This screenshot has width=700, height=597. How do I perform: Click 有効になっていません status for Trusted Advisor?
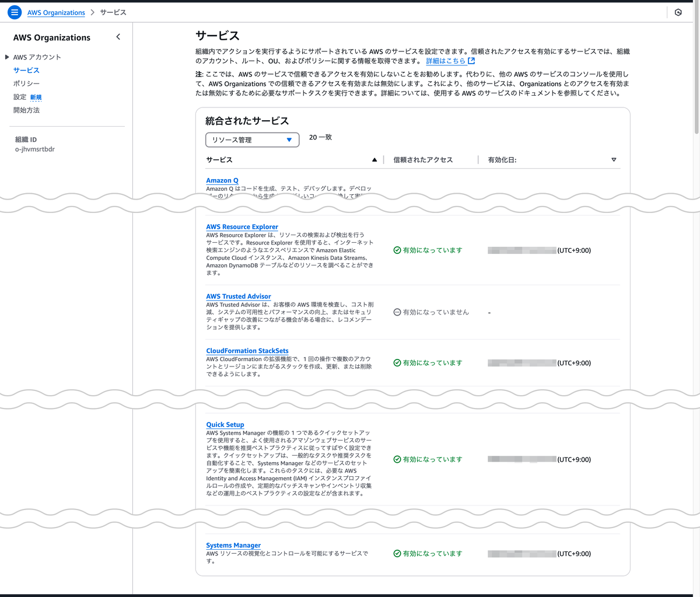[x=436, y=312]
